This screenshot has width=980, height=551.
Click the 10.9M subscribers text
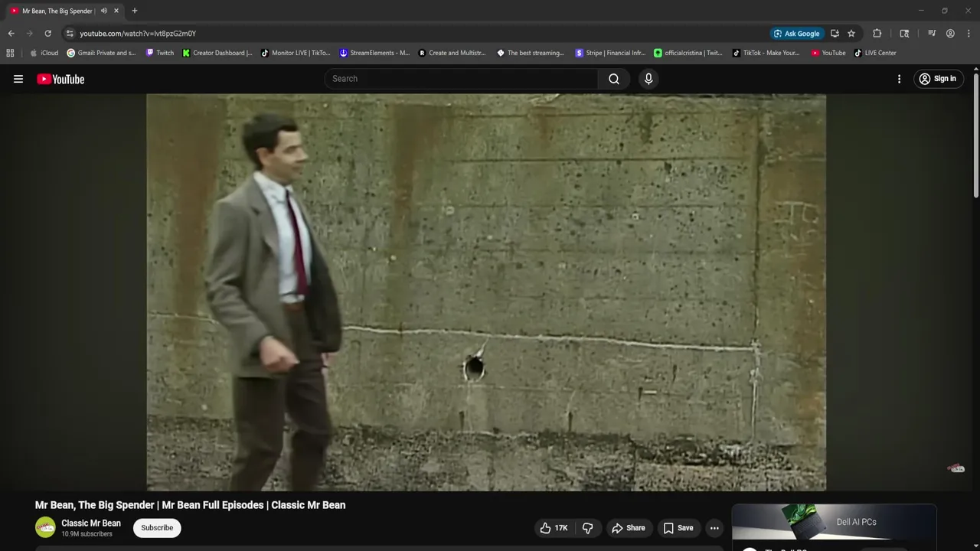(87, 534)
